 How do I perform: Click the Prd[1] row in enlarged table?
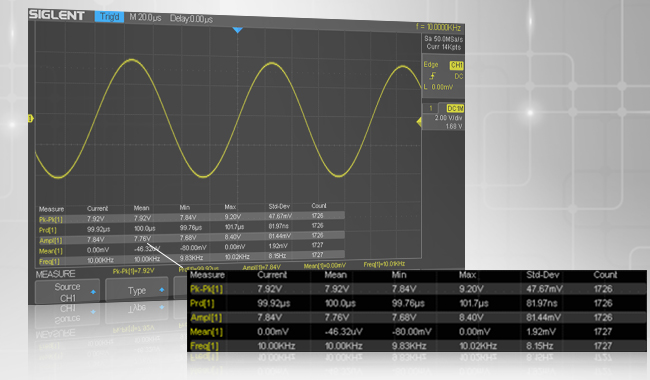click(417, 303)
